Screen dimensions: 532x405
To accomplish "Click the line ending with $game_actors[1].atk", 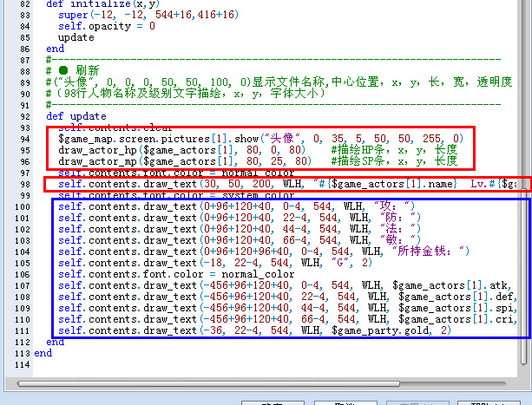I will coord(285,285).
